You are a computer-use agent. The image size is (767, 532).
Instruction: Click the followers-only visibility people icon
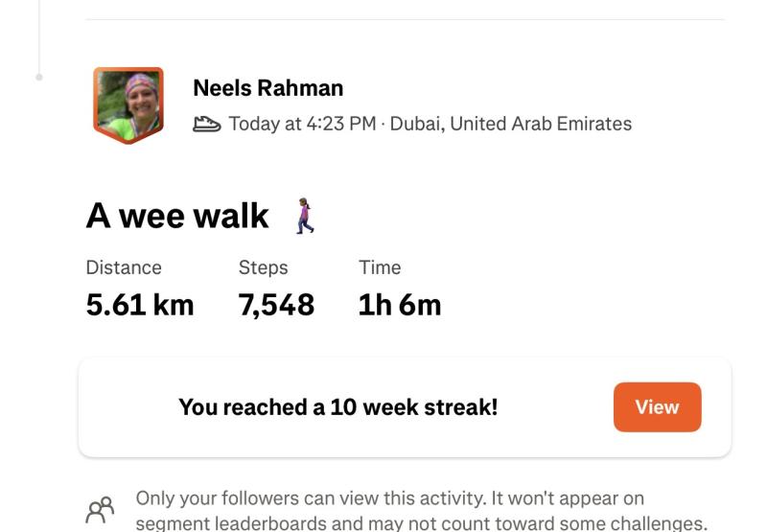[x=100, y=510]
